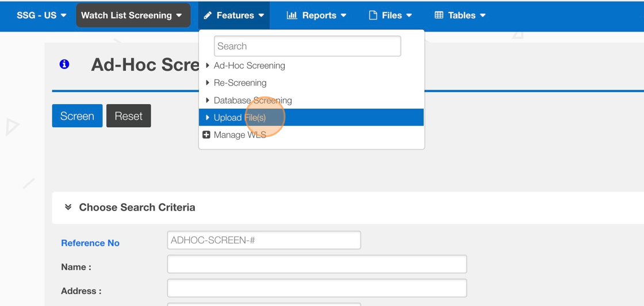This screenshot has height=306, width=644.
Task: Select Database Screening menu entry
Action: (x=252, y=100)
